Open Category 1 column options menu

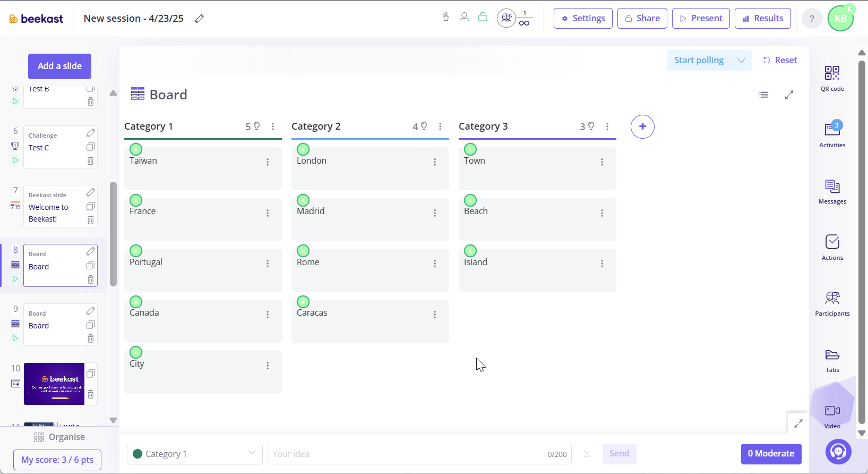coord(273,126)
